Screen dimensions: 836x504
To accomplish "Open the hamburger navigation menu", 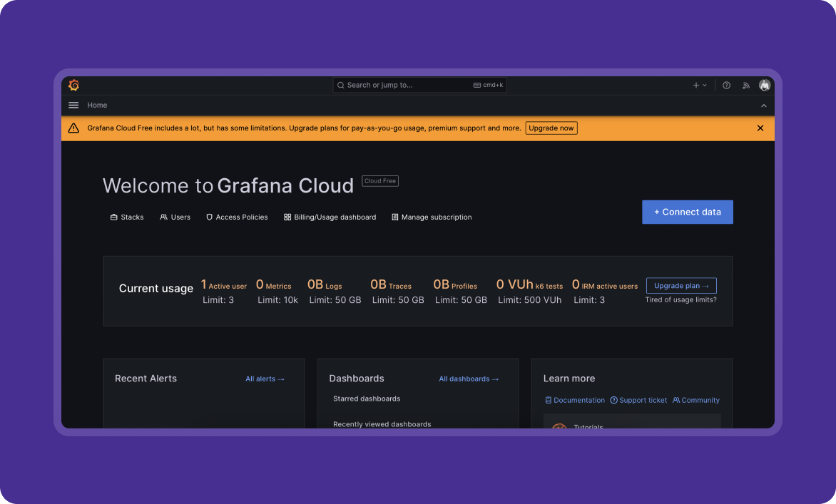I will click(x=73, y=106).
